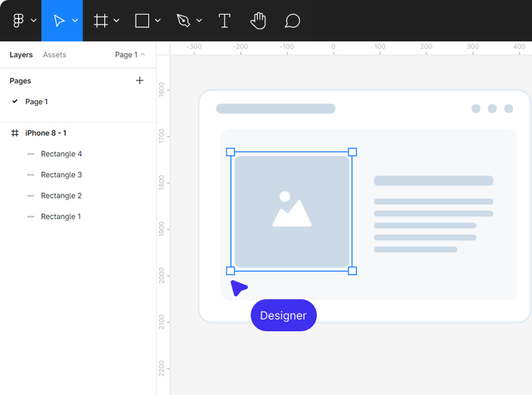The width and height of the screenshot is (532, 395).
Task: Select the Rectangle shape tool
Action: coord(142,21)
